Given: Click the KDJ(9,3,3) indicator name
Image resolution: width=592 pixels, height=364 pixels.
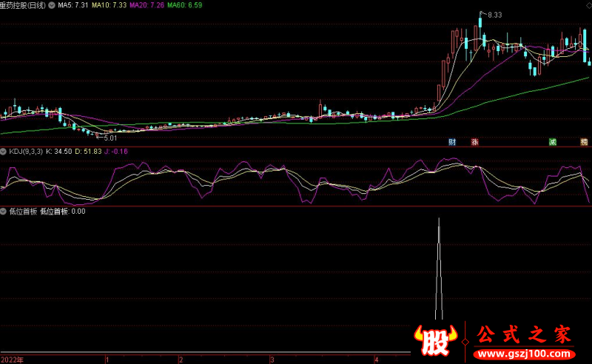Looking at the screenshot, I should tap(26, 152).
